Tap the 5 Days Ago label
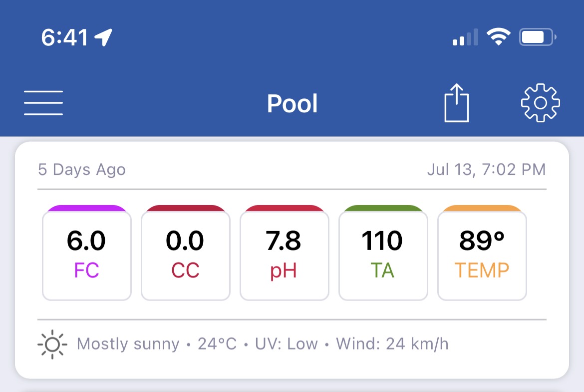Screen dimensions: 584x392 82,170
